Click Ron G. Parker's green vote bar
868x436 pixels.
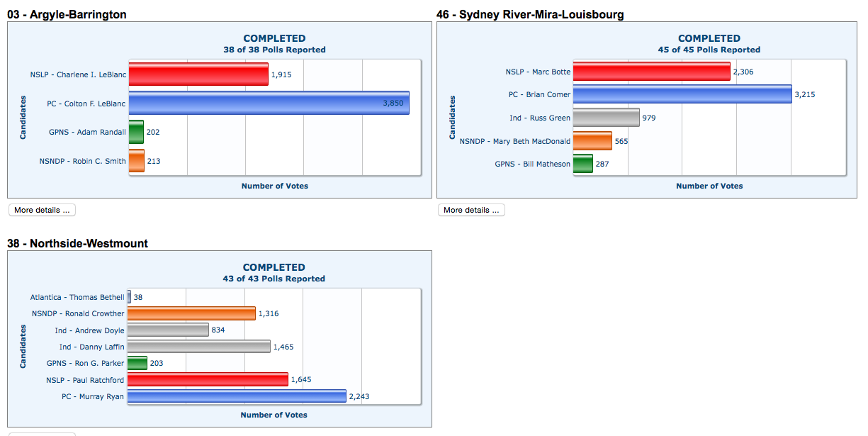click(x=137, y=363)
